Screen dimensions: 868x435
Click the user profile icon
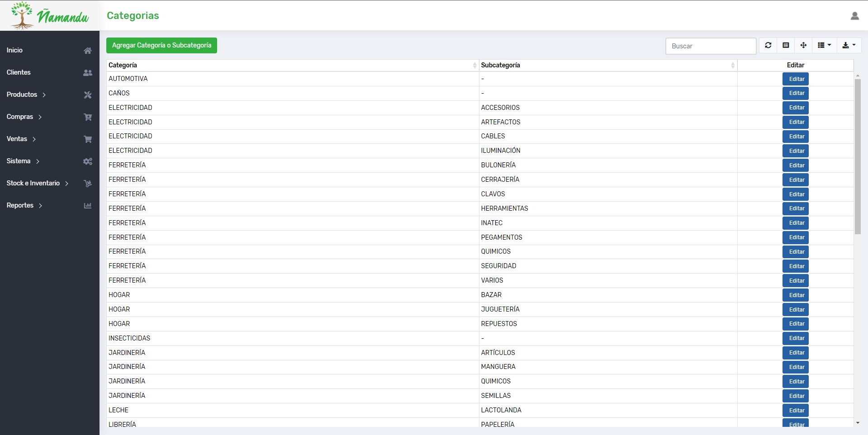854,16
